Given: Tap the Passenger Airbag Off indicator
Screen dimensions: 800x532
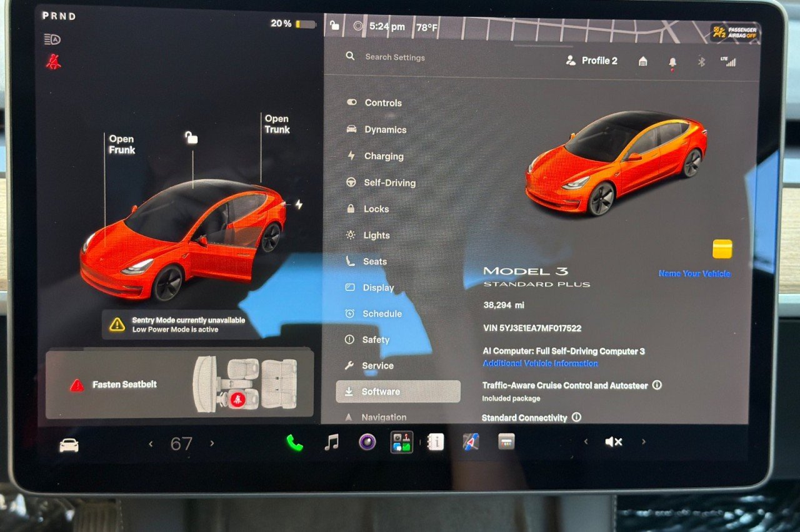Looking at the screenshot, I should click(736, 32).
